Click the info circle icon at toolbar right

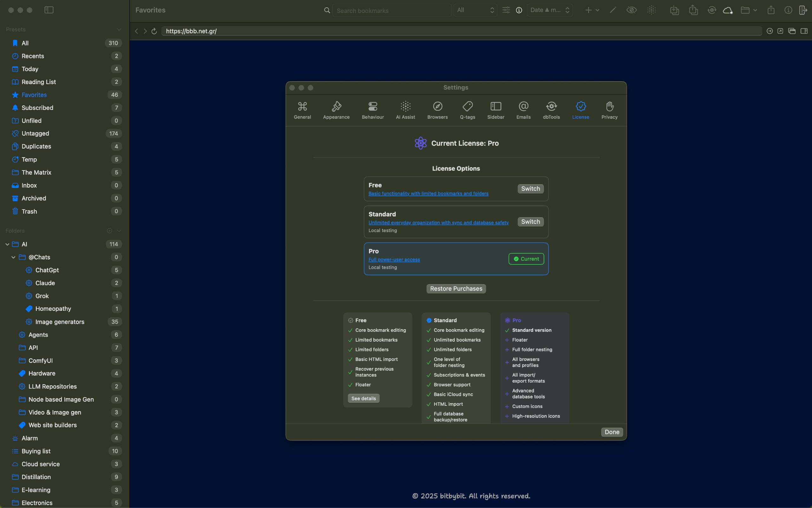[788, 10]
